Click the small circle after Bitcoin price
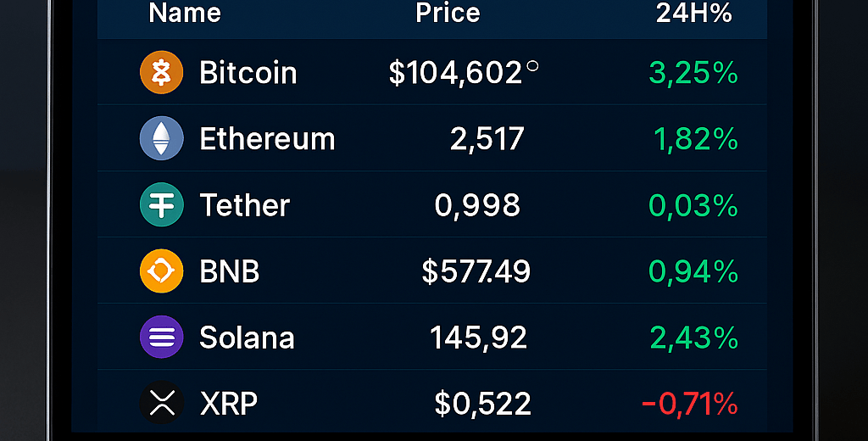868x441 pixels. coord(532,66)
